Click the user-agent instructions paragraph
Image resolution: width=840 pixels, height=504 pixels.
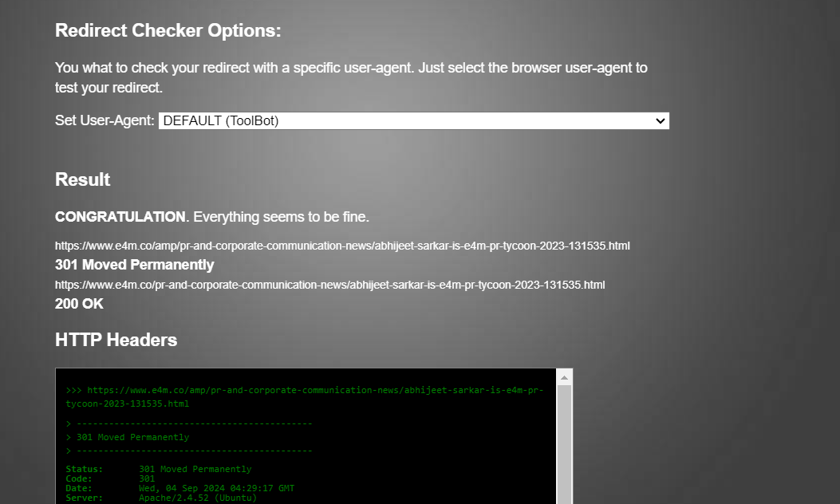pyautogui.click(x=351, y=77)
